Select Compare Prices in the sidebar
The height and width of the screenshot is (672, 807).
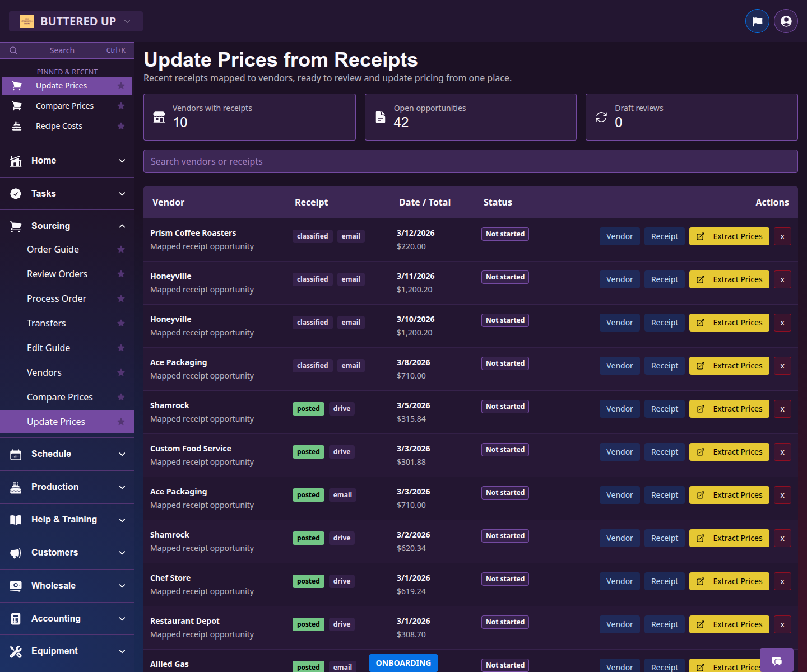64,105
